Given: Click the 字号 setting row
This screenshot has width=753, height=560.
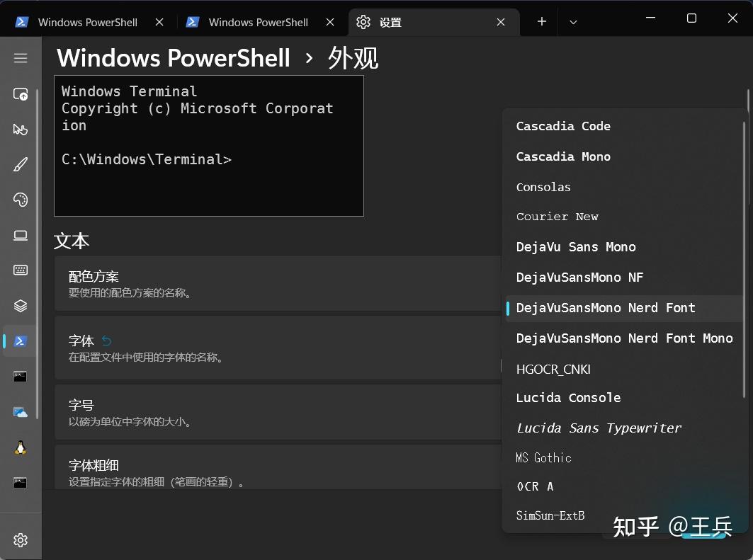Looking at the screenshot, I should 278,412.
